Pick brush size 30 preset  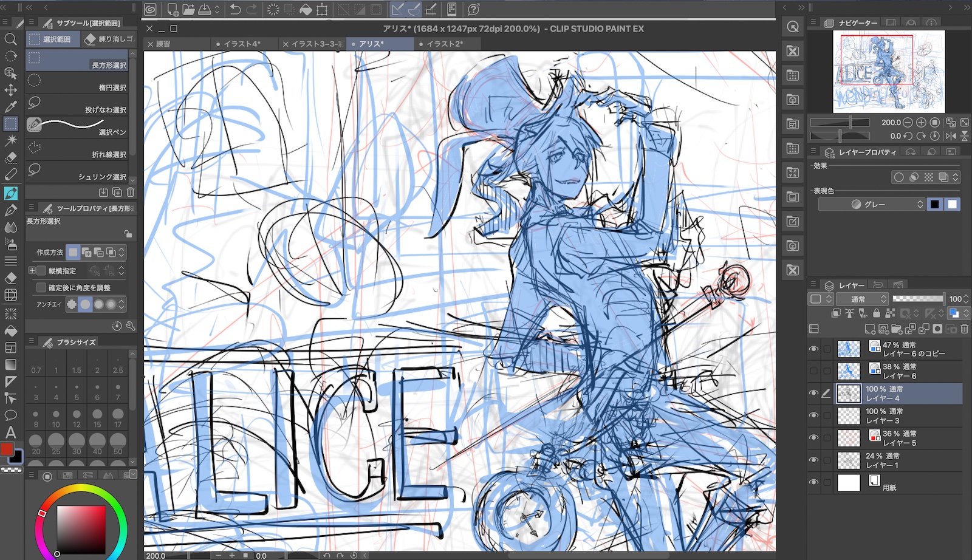pyautogui.click(x=77, y=444)
